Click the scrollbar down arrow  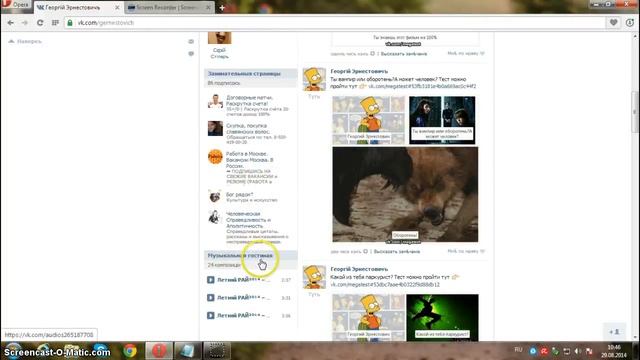pos(635,337)
